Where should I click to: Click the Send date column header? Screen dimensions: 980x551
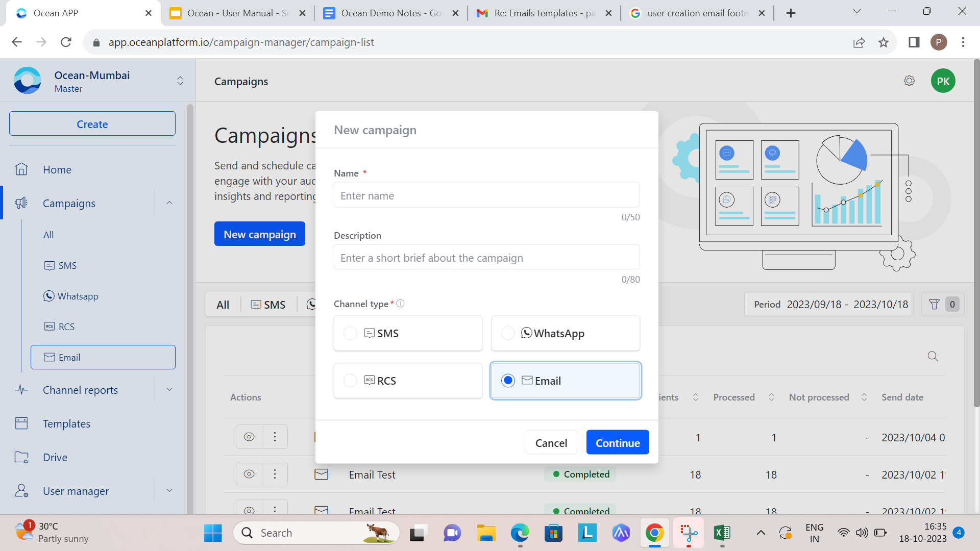(x=902, y=397)
